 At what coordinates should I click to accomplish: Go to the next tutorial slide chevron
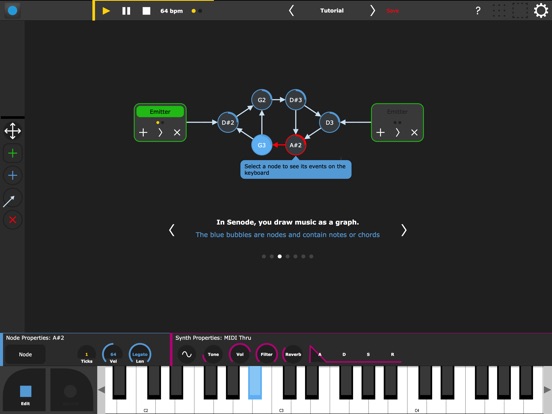tap(404, 230)
